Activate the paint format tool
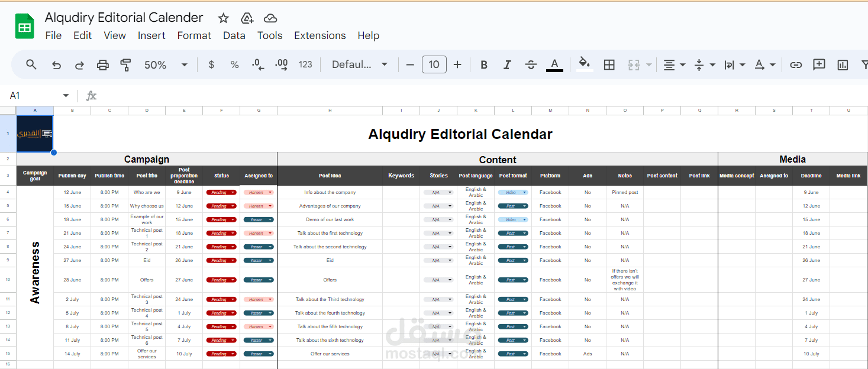The width and height of the screenshot is (868, 369). pos(125,65)
